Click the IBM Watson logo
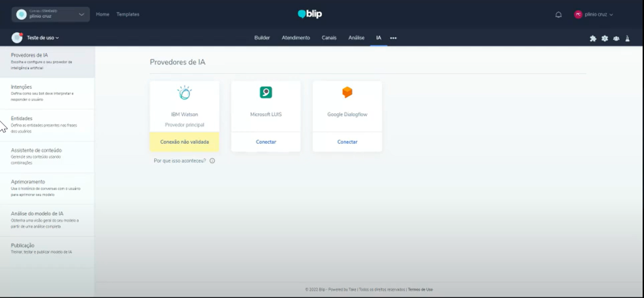 [x=184, y=92]
